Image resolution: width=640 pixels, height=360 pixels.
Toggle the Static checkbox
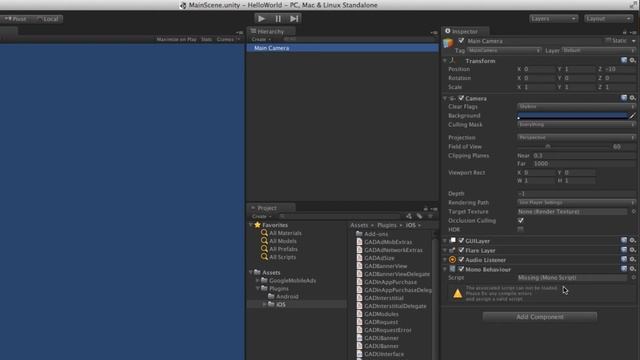(x=608, y=40)
